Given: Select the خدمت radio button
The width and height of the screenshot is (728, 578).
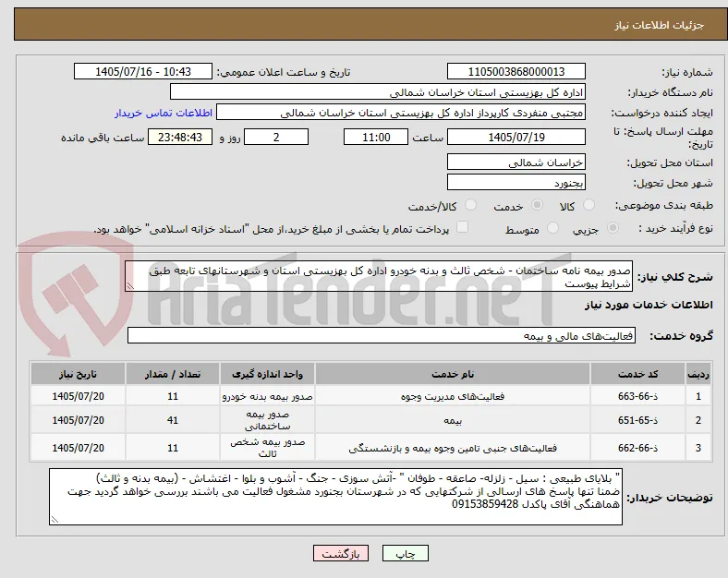Looking at the screenshot, I should [x=537, y=205].
